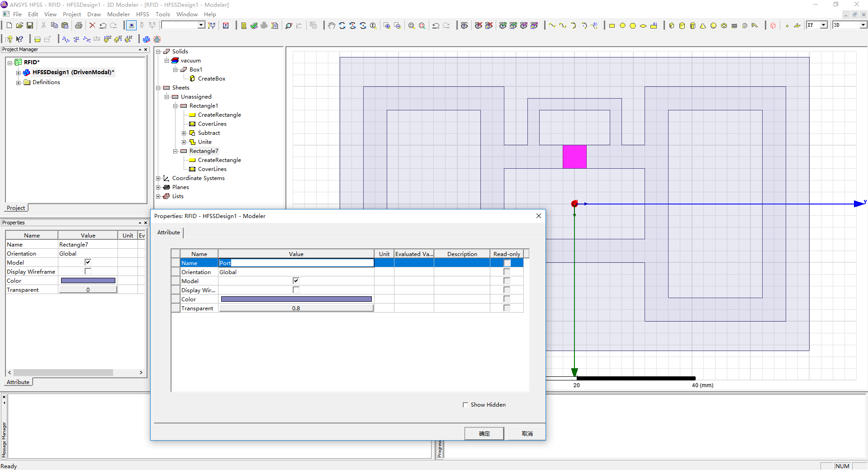Open the XY drawing plane dropdown

[823, 25]
